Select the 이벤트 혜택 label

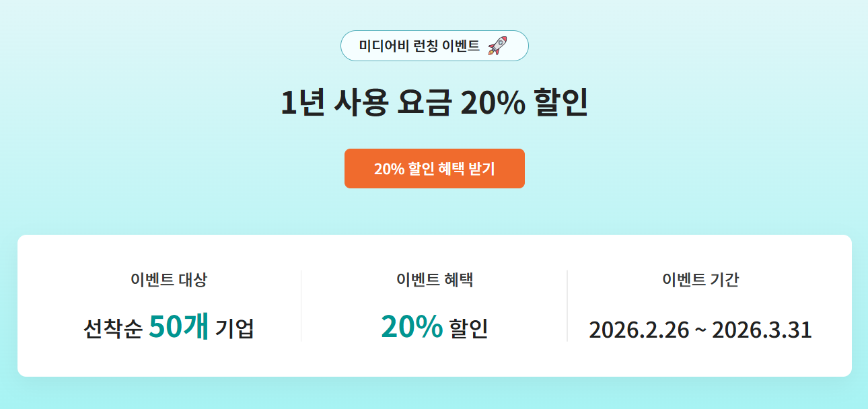(435, 280)
